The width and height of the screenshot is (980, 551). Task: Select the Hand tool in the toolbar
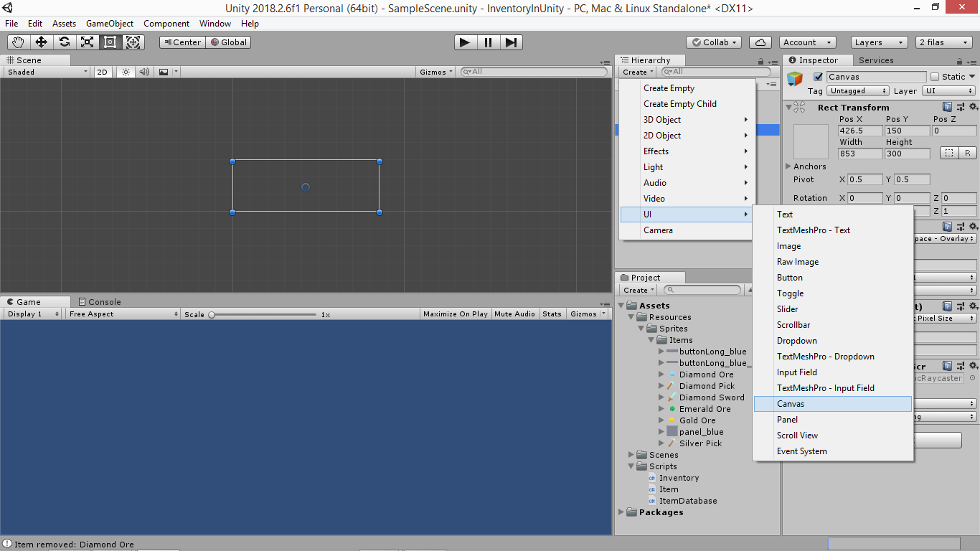[19, 42]
